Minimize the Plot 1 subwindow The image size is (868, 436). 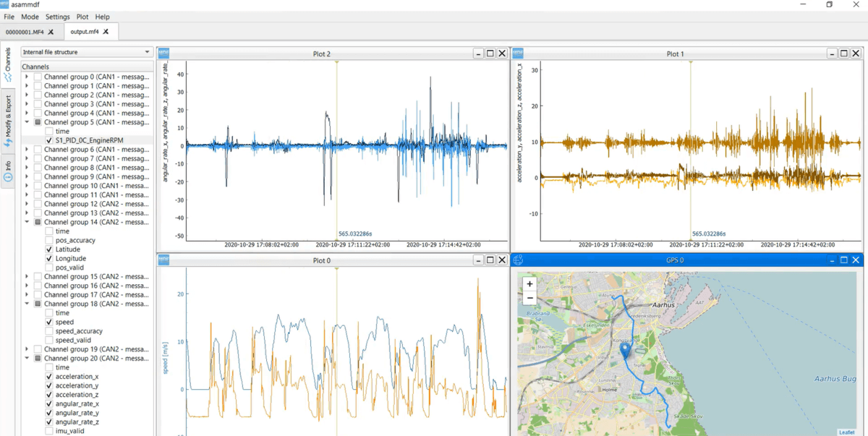(x=833, y=54)
